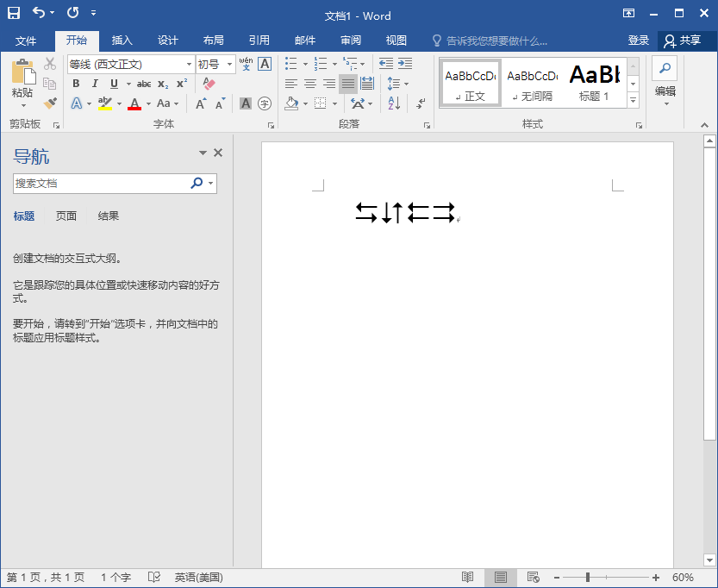The height and width of the screenshot is (588, 718).
Task: Open the 插入 ribbon tab
Action: click(x=122, y=41)
